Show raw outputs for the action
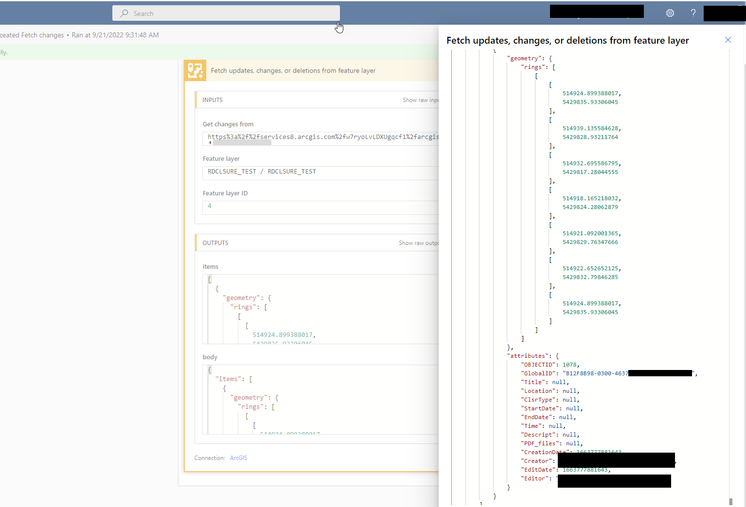The height and width of the screenshot is (507, 746). coord(418,243)
